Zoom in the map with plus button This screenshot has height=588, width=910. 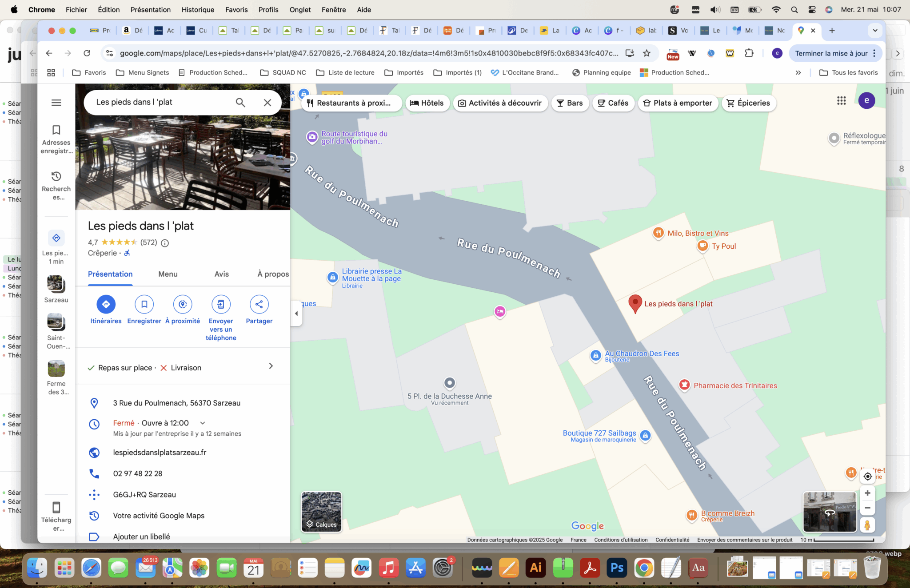(867, 493)
